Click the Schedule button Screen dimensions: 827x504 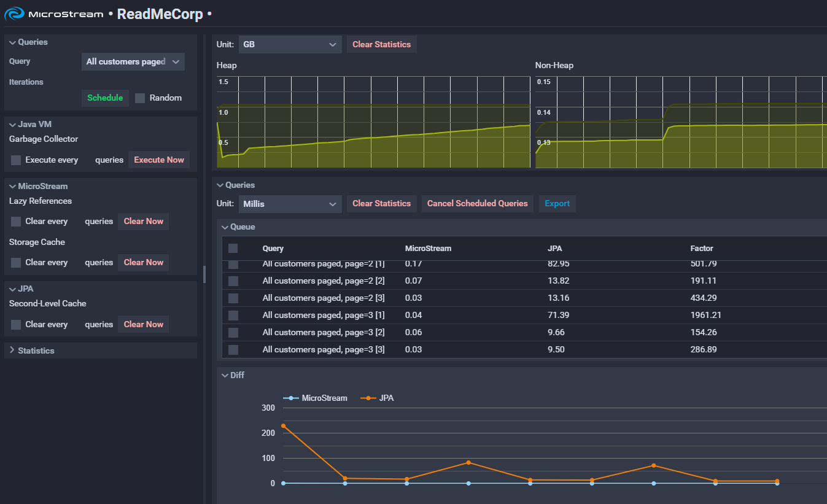[105, 98]
